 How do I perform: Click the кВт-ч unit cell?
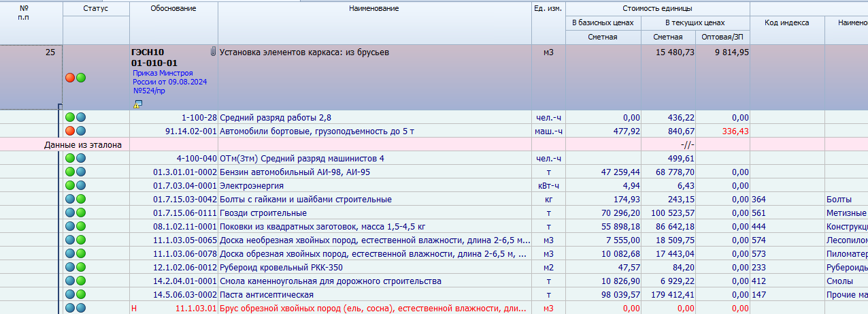(x=548, y=185)
